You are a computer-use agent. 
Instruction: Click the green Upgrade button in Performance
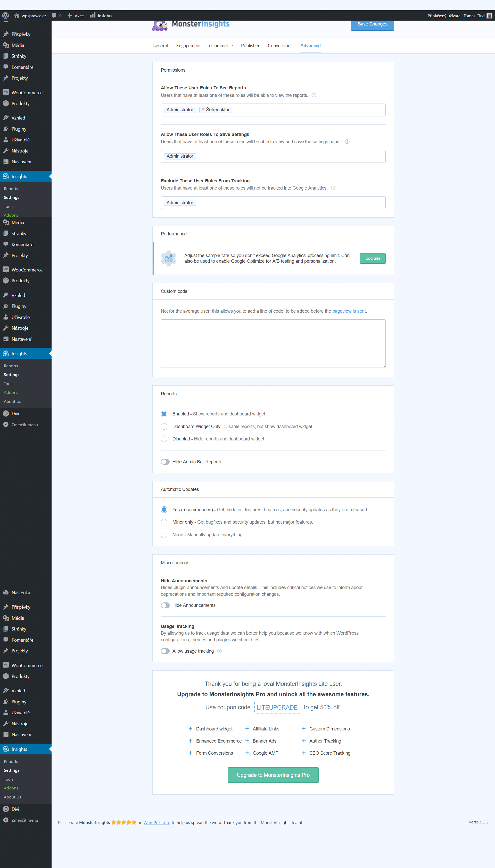pyautogui.click(x=373, y=258)
